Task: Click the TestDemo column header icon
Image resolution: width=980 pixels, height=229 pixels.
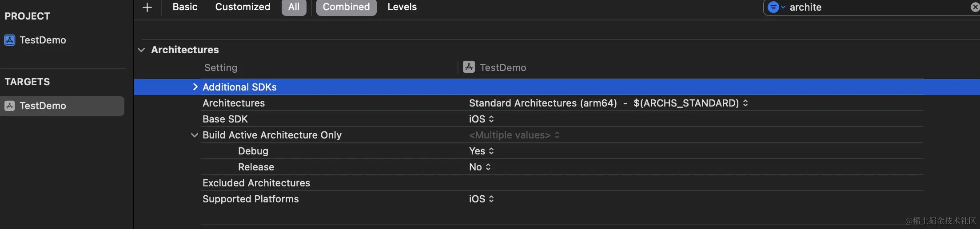Action: 469,67
